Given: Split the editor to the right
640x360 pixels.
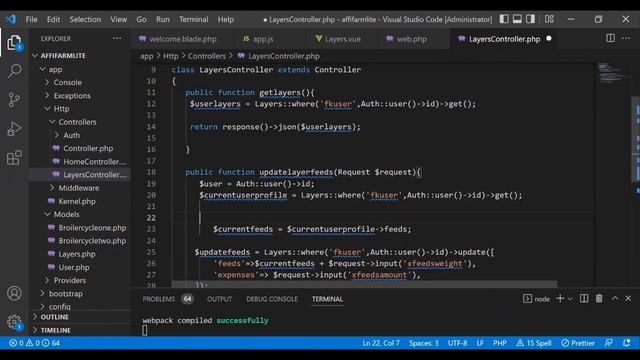Looking at the screenshot, I should [610, 38].
